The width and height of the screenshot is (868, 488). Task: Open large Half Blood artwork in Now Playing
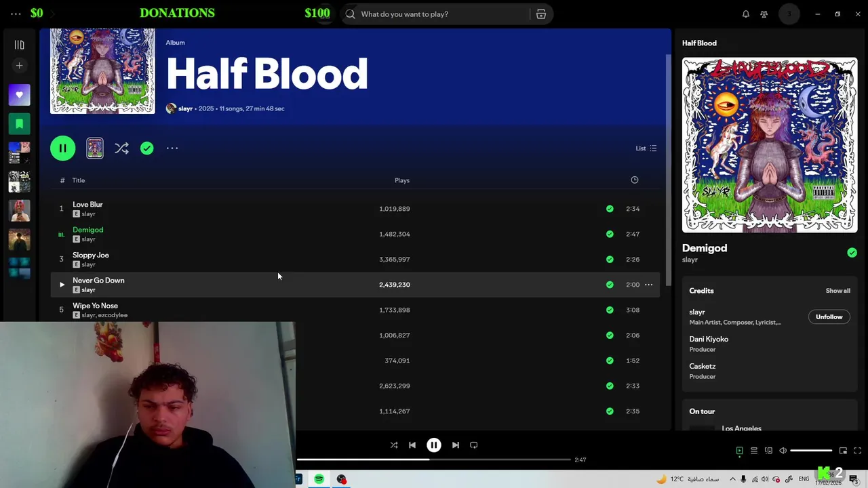click(770, 145)
